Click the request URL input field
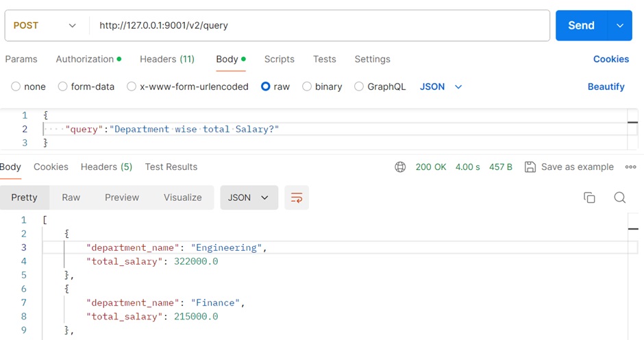 click(319, 25)
